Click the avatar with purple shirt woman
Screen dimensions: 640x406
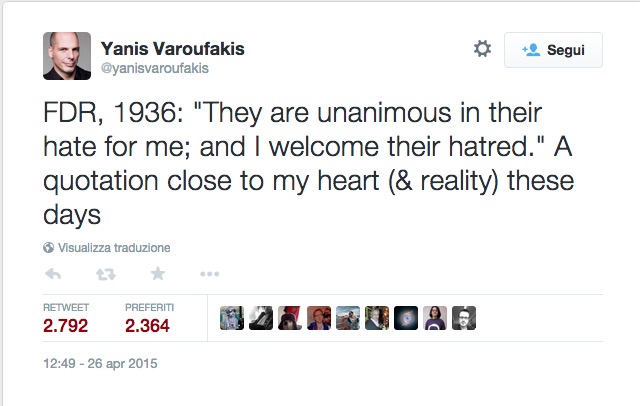point(435,318)
